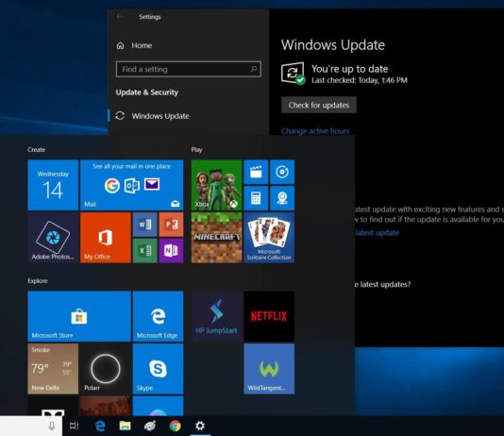Launch OneNote from the small tile

point(172,251)
